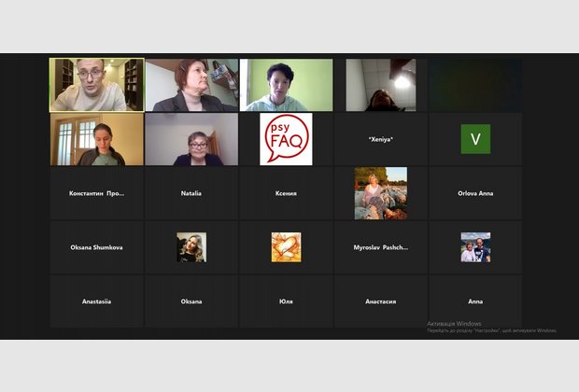Click the video of woman in dark blazer
579x392 pixels.
(191, 85)
